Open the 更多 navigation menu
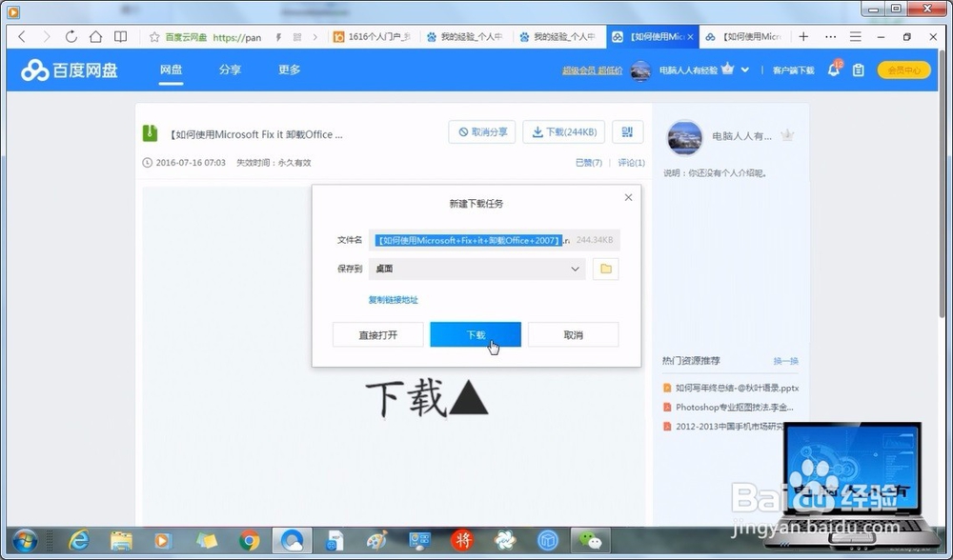Viewport: 953px width, 560px height. (290, 70)
